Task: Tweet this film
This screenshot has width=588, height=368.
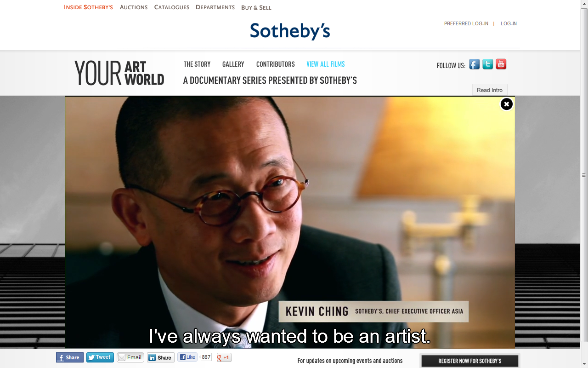Action: click(100, 357)
